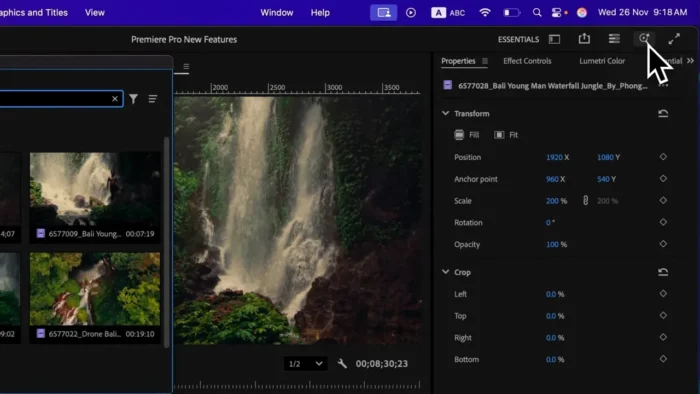This screenshot has height=394, width=700.
Task: Reset the Crop section
Action: tap(663, 272)
